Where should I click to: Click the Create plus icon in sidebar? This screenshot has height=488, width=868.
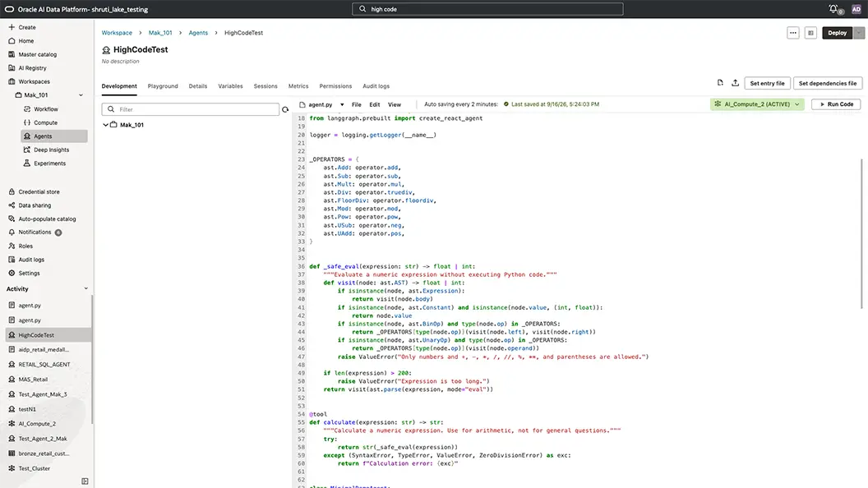(x=12, y=27)
